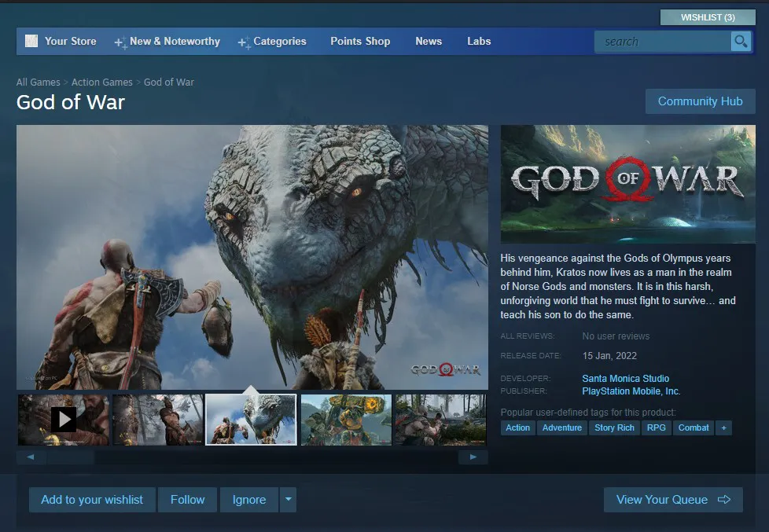Click the God of War header banner

[627, 184]
